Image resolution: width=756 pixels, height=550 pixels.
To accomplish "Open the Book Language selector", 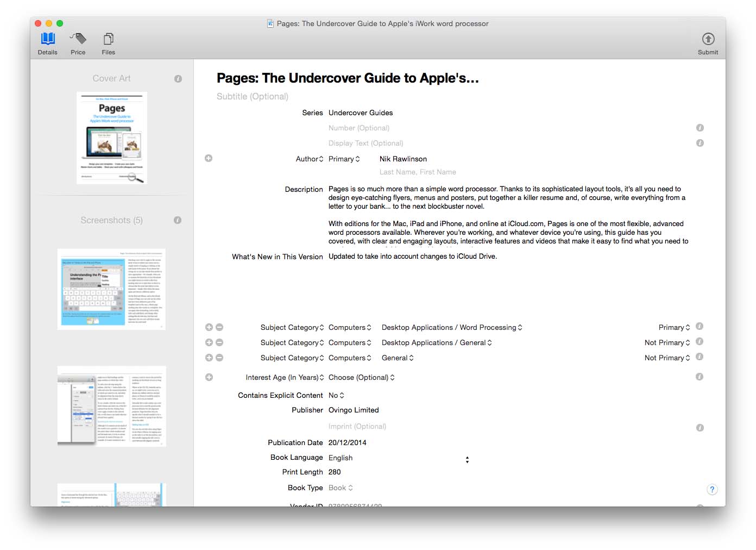I will pos(399,458).
